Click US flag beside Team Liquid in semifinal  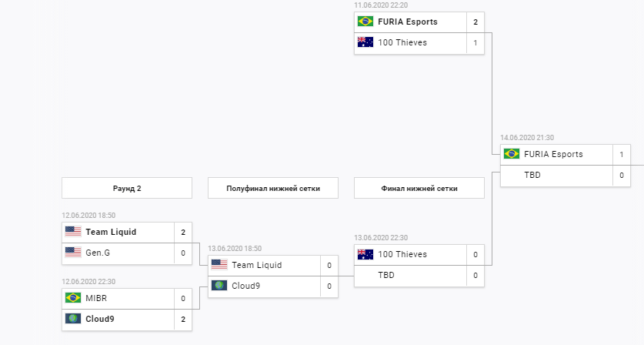(219, 265)
